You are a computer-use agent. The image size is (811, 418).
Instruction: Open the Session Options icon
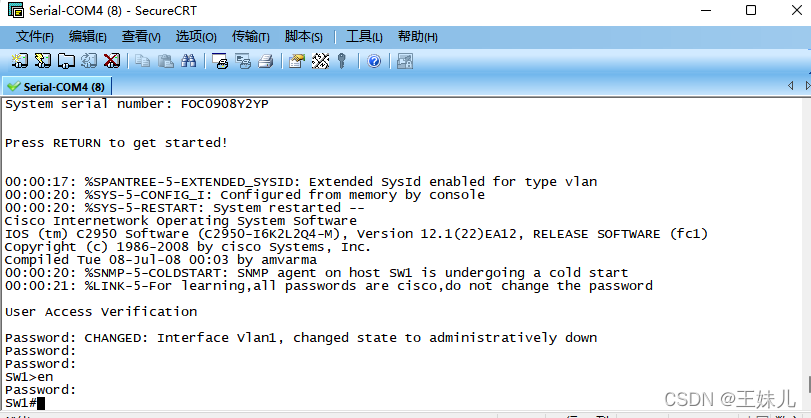coord(297,61)
